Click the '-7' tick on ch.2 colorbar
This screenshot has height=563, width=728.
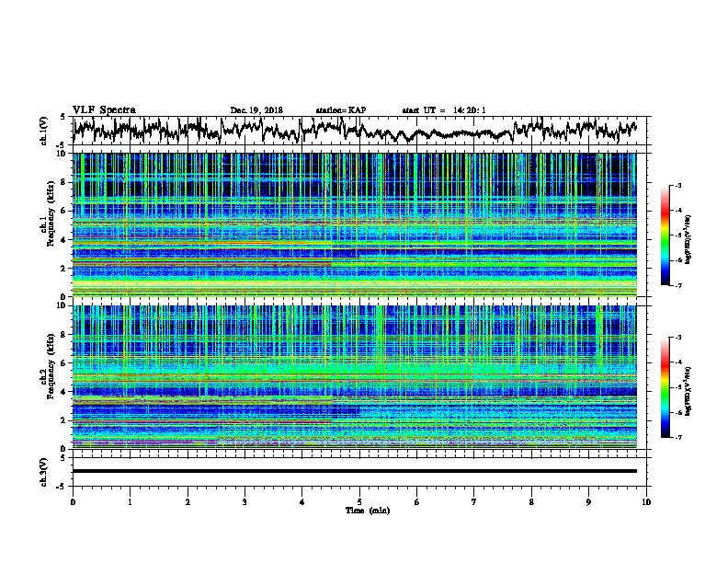point(677,437)
